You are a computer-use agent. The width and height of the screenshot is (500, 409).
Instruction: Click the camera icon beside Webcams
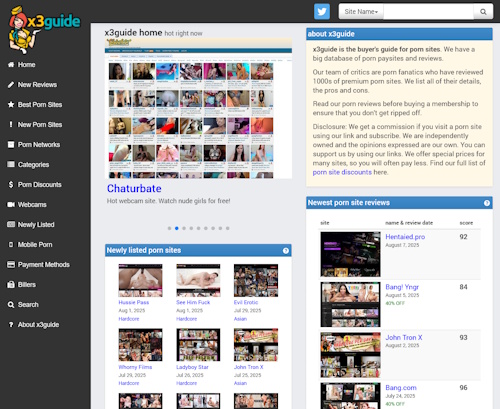11,205
